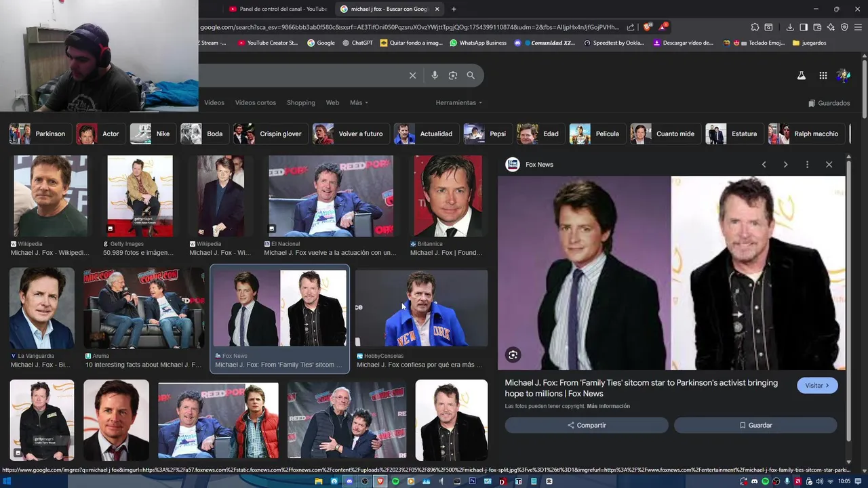Close the michael j fox search tab
The height and width of the screenshot is (488, 868).
point(437,9)
